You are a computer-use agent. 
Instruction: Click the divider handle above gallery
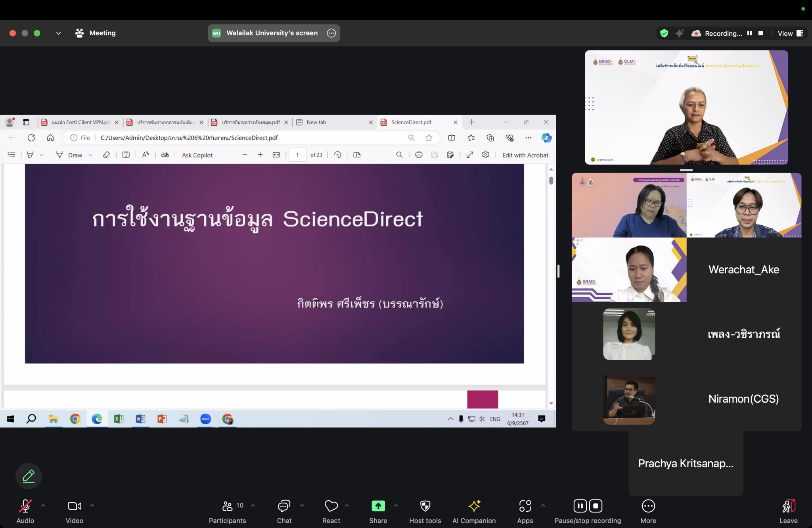(686, 170)
